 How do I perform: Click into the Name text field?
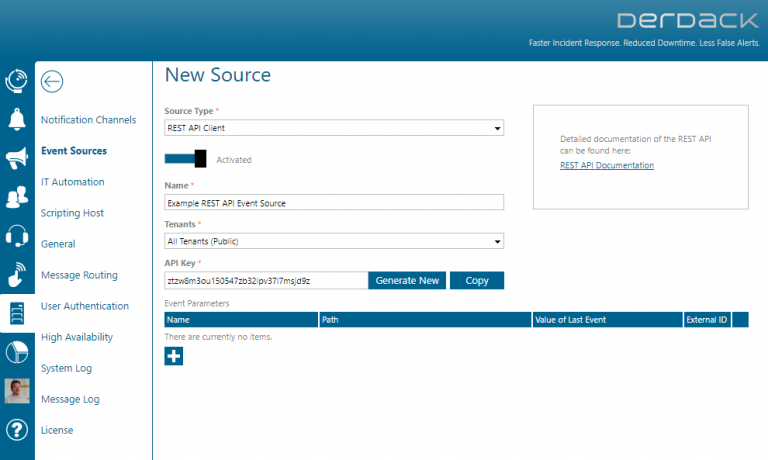click(x=334, y=203)
